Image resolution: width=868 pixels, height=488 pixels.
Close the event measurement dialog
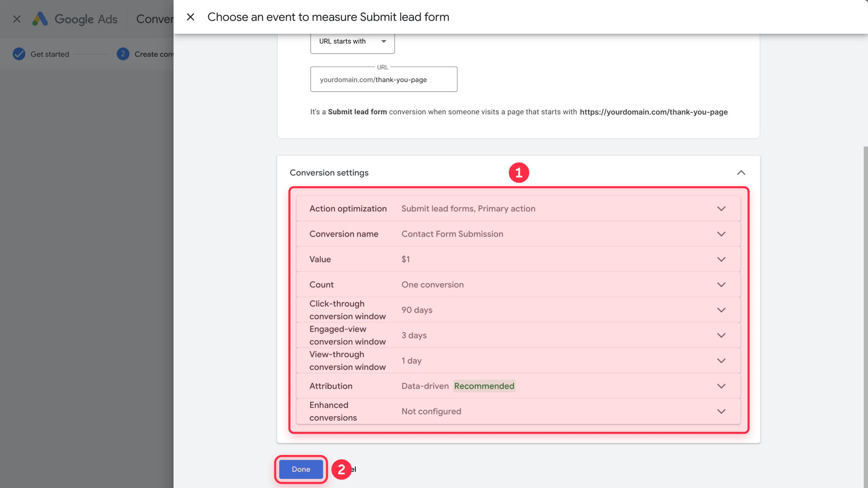click(190, 17)
